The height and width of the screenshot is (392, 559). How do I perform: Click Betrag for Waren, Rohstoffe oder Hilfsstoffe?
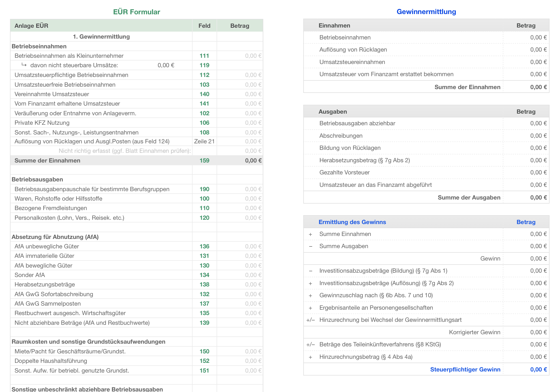pyautogui.click(x=253, y=199)
